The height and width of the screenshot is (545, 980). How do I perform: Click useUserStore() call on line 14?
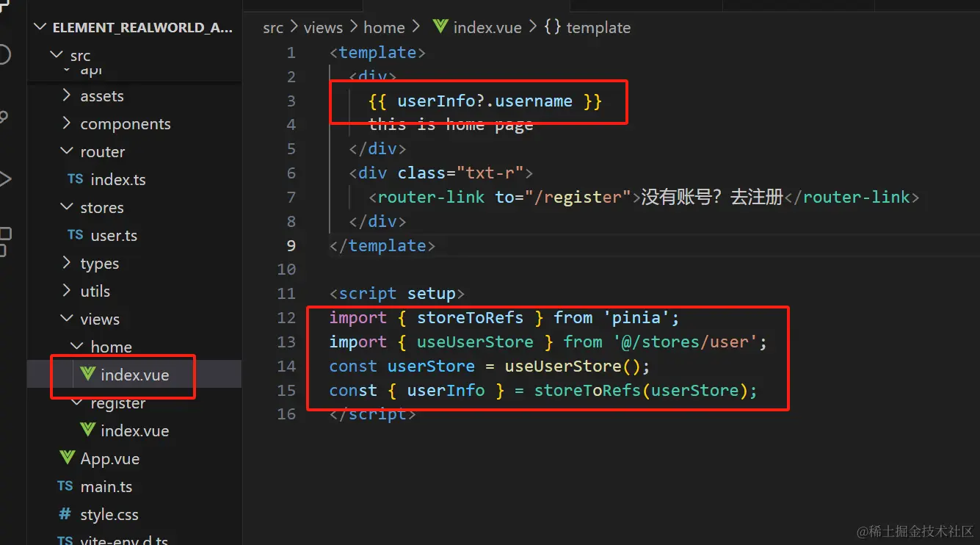click(x=573, y=367)
